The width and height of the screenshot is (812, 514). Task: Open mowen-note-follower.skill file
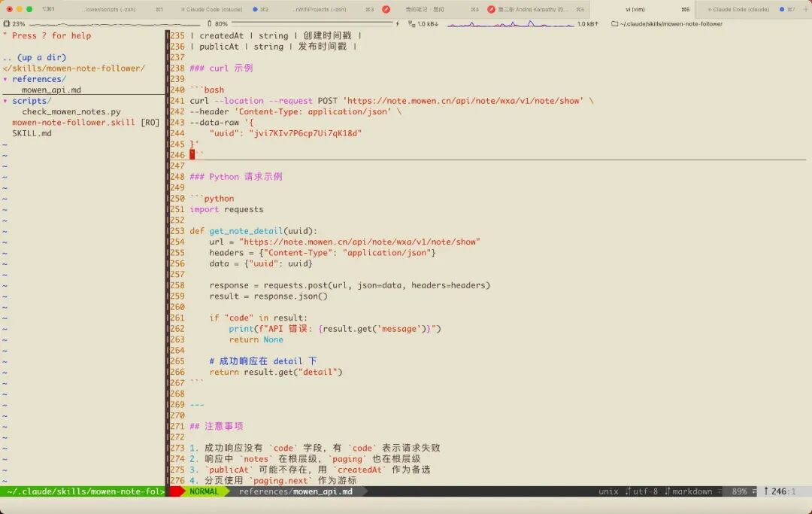click(x=74, y=122)
